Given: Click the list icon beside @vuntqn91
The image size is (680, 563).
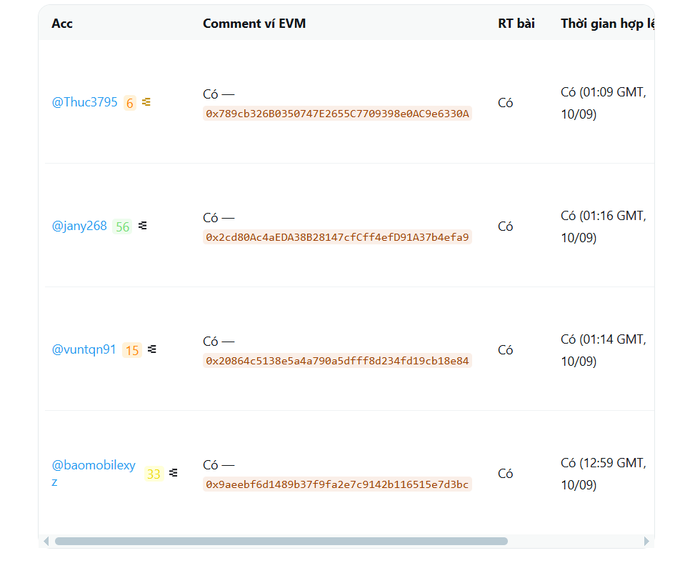Looking at the screenshot, I should (152, 349).
